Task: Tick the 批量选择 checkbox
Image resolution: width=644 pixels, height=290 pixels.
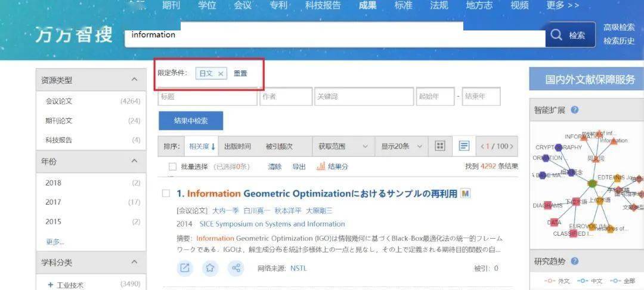Action: click(x=172, y=166)
